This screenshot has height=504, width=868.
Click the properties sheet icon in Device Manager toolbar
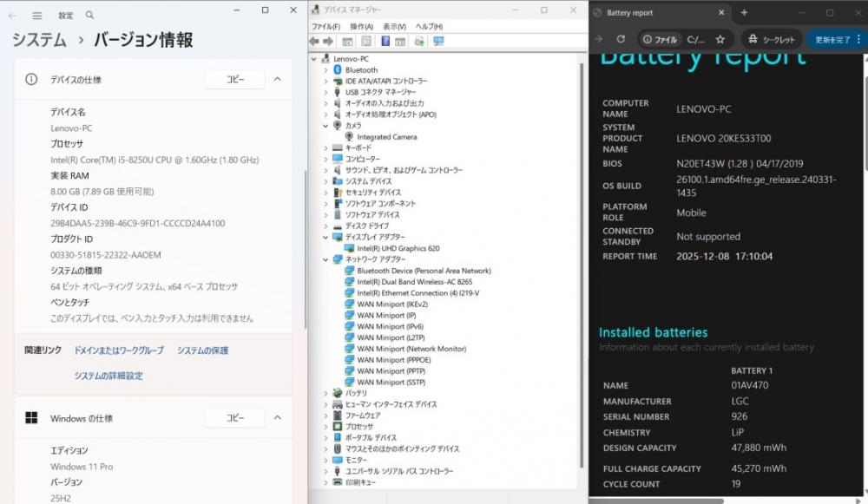click(x=366, y=42)
